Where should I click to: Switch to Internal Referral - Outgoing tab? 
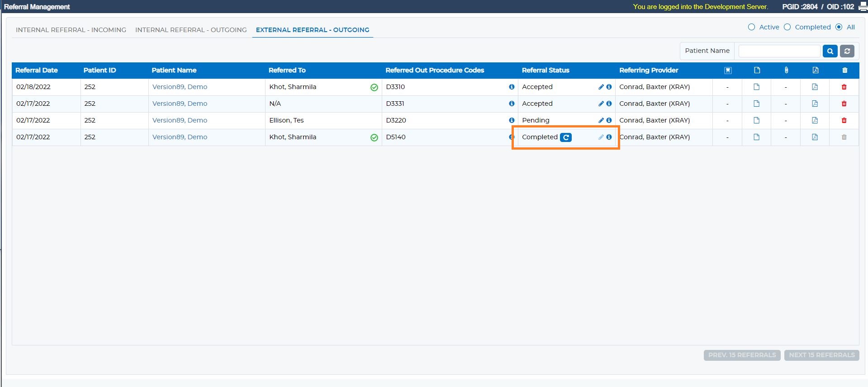(191, 30)
